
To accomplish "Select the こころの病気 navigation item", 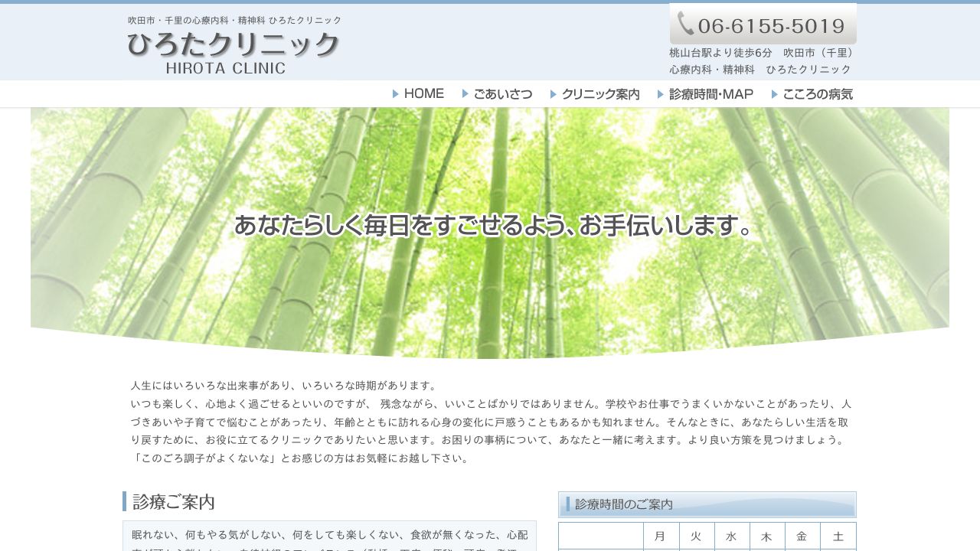I will pos(818,93).
